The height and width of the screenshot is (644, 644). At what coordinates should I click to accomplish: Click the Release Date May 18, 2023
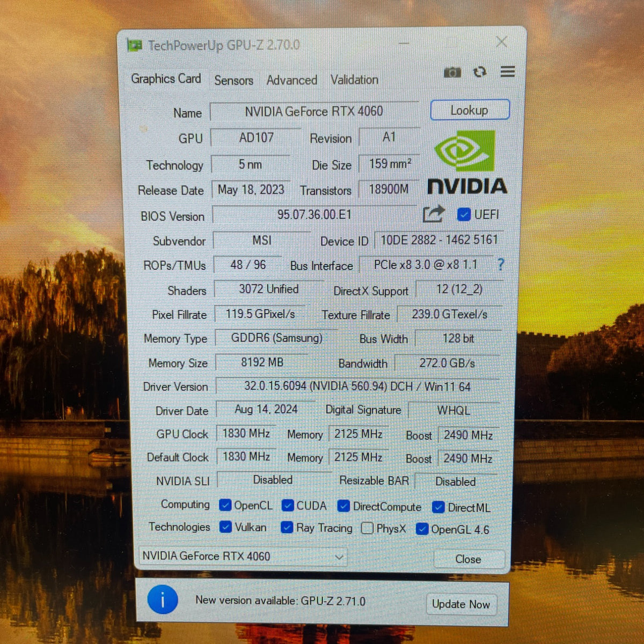(251, 189)
